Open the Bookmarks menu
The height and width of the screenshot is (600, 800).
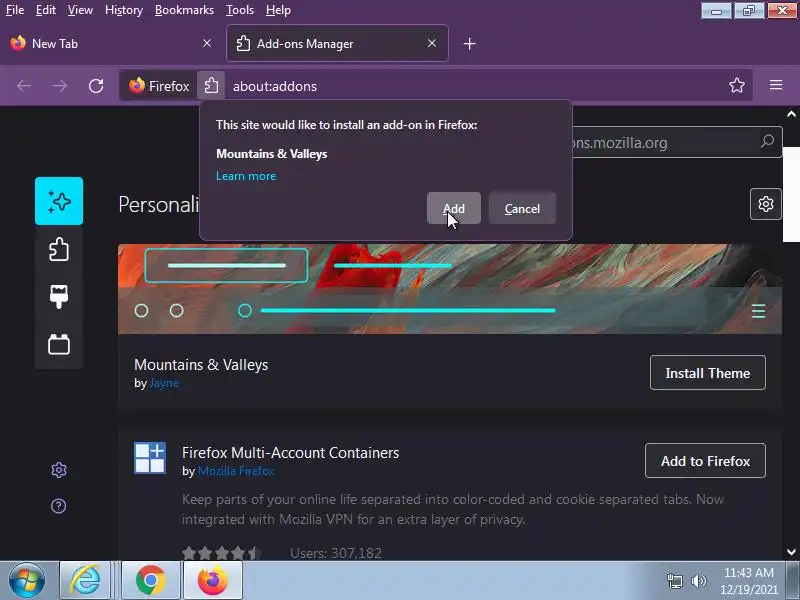pos(184,10)
